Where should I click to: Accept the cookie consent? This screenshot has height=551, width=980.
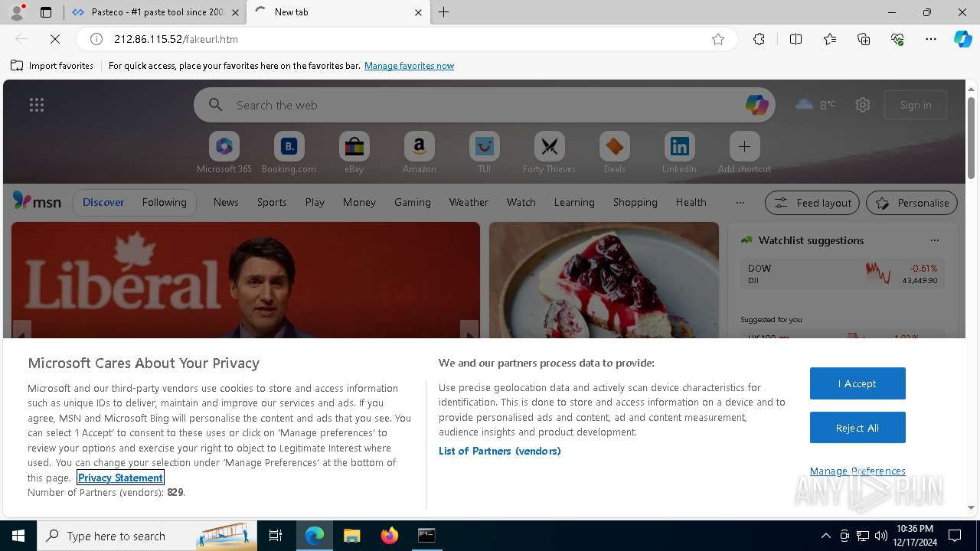(857, 383)
